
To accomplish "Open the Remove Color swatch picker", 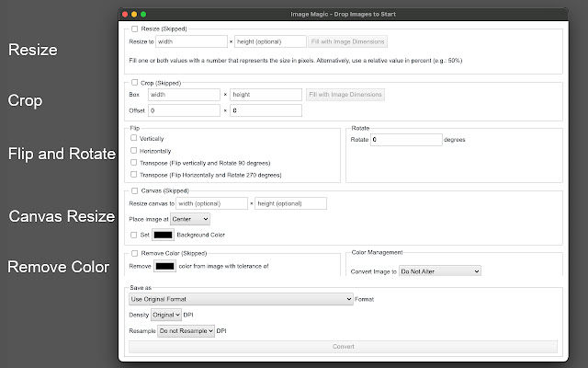I will (x=165, y=266).
